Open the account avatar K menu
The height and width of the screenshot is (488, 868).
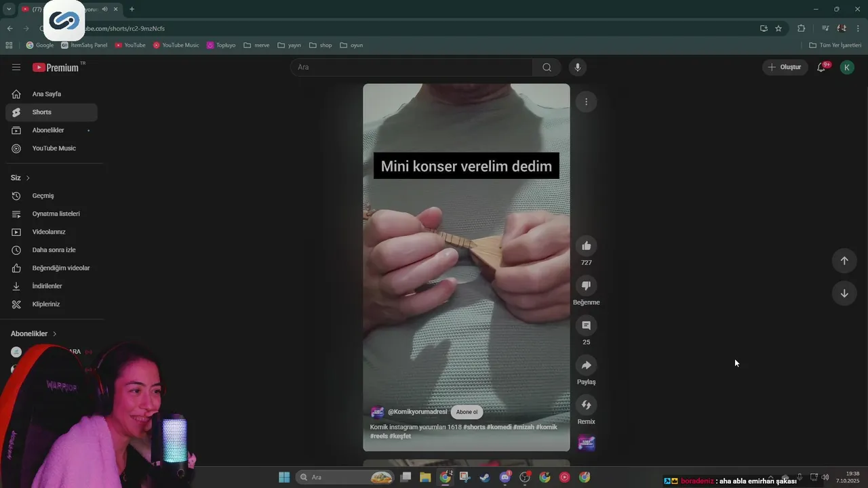pyautogui.click(x=847, y=67)
